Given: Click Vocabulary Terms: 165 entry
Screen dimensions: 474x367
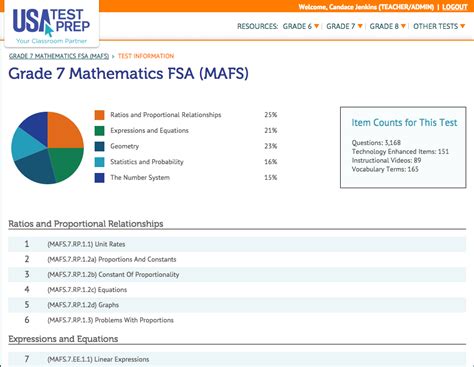Looking at the screenshot, I should tap(385, 169).
